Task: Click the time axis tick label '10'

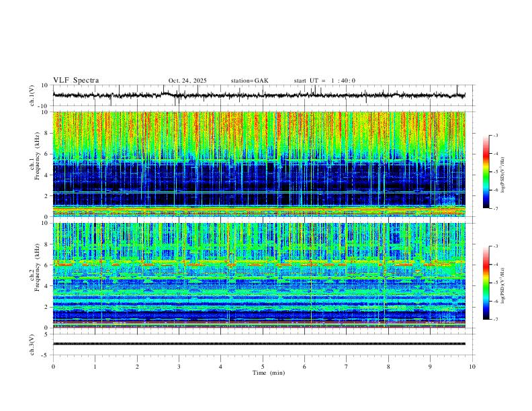Action: 472,367
